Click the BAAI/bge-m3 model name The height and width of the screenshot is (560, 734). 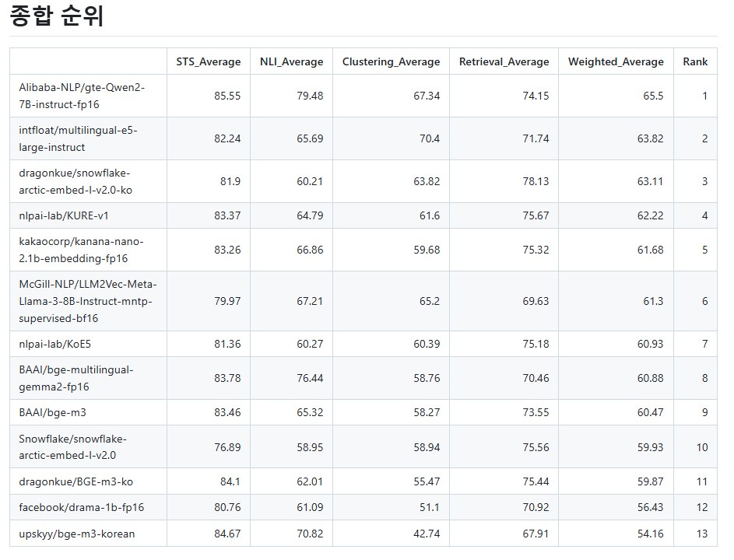tap(52, 412)
